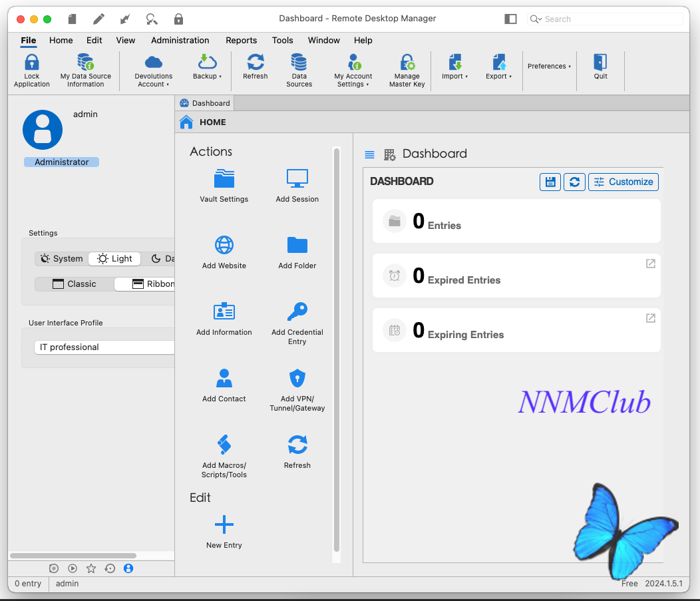Open the File menu
Screen dimensions: 700x601
pyautogui.click(x=29, y=40)
